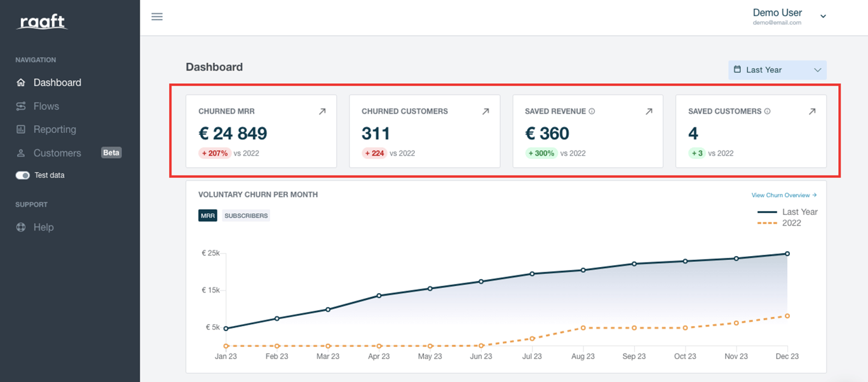Click the Reporting chart icon
The width and height of the screenshot is (868, 382).
21,129
